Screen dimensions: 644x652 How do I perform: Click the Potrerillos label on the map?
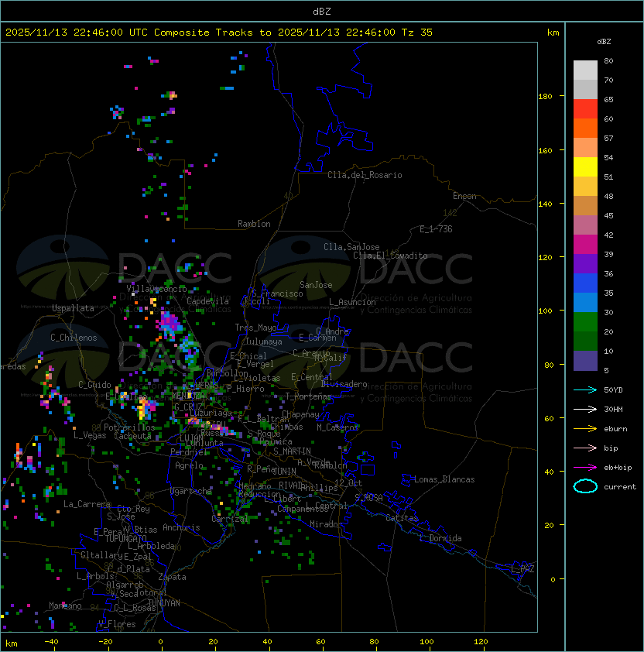tap(129, 427)
